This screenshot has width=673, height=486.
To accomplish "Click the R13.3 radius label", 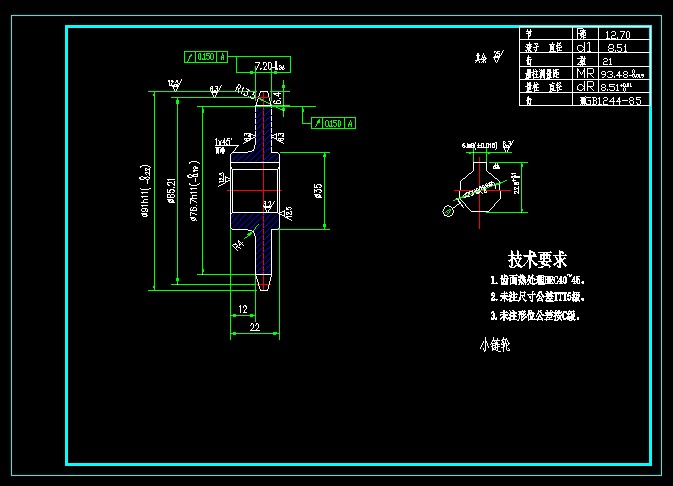I will (x=243, y=90).
